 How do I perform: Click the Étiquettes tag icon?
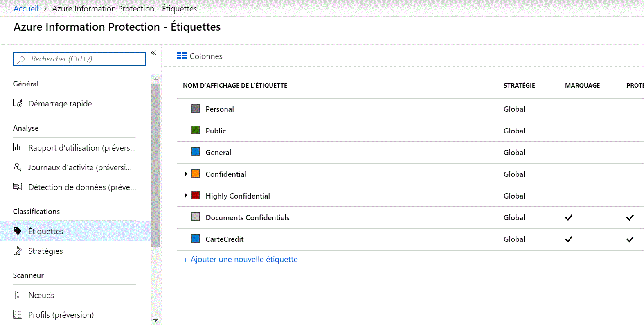(18, 231)
